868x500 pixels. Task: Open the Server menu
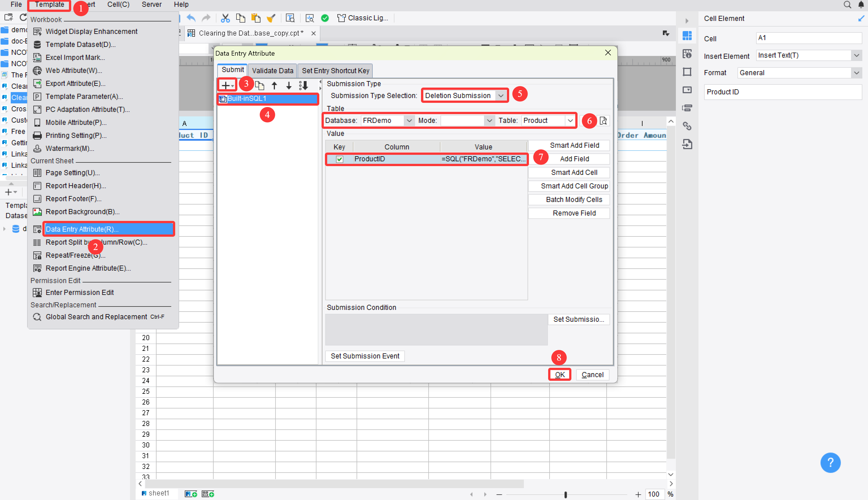tap(151, 5)
